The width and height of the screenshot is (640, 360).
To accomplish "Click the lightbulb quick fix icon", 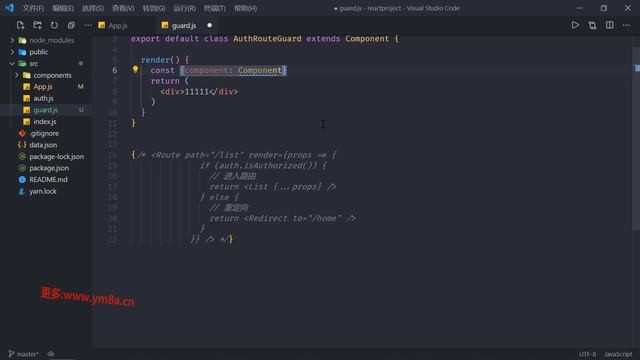I will (x=136, y=70).
